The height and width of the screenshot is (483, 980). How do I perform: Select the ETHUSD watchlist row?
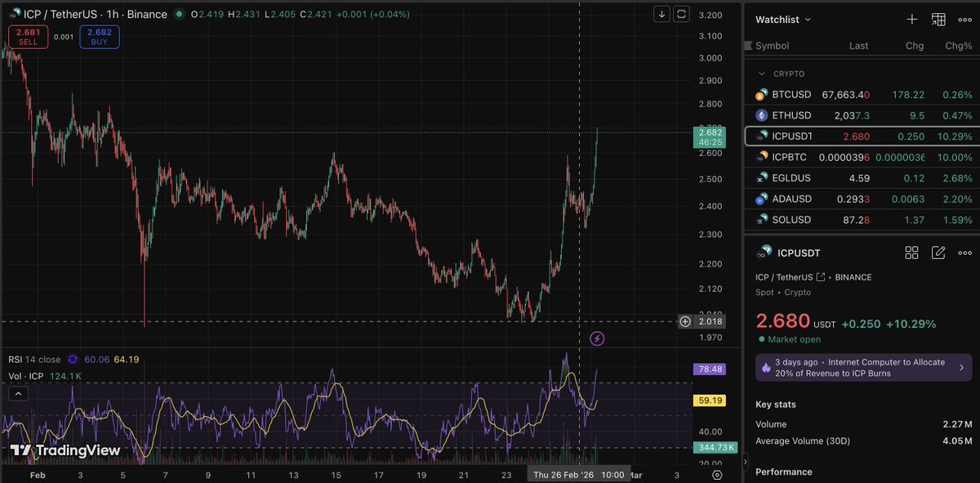tap(862, 115)
